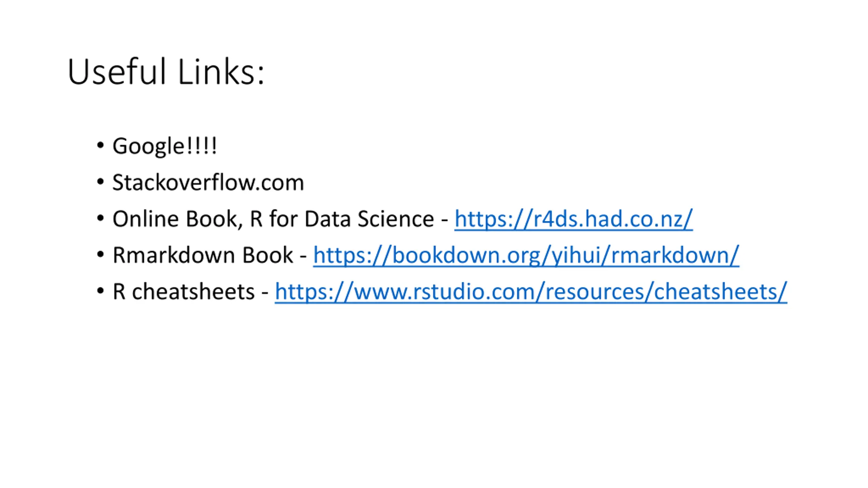The width and height of the screenshot is (868, 488).
Task: Select the "Stackoverflow.com" bullet text
Action: pyautogui.click(x=208, y=183)
